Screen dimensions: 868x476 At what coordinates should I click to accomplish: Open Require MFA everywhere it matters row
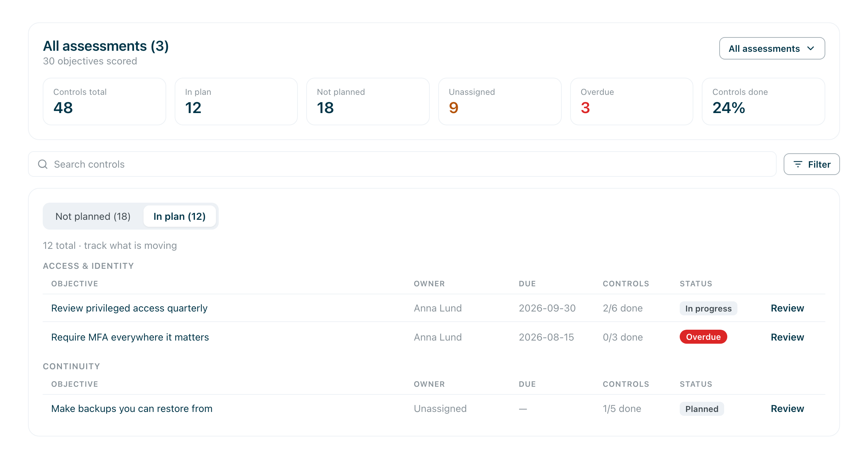[434, 337]
